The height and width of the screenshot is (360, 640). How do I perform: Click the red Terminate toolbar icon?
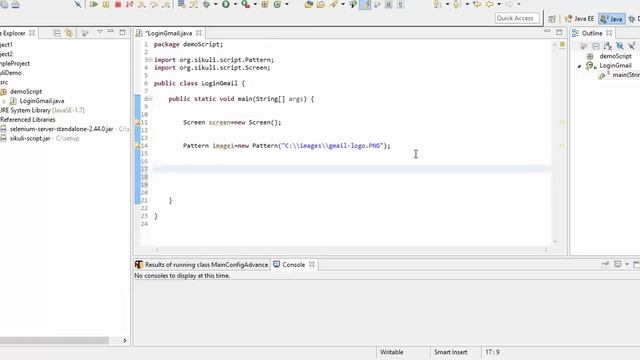118,4
